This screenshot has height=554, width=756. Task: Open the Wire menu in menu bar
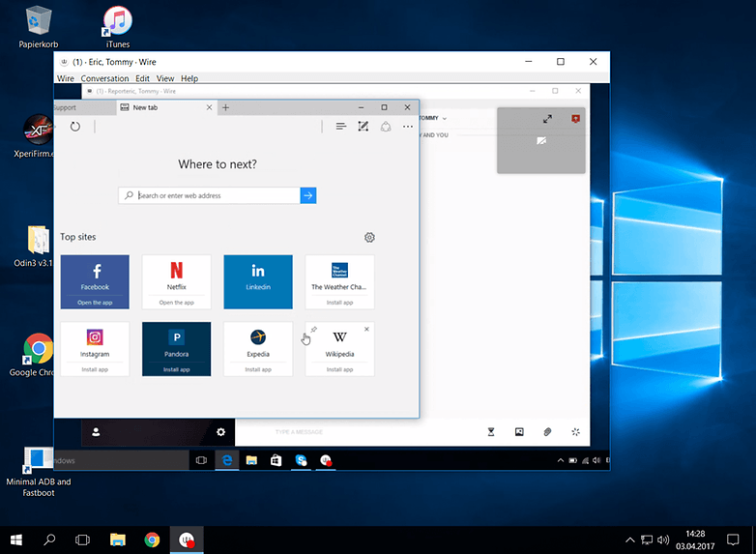tap(66, 78)
